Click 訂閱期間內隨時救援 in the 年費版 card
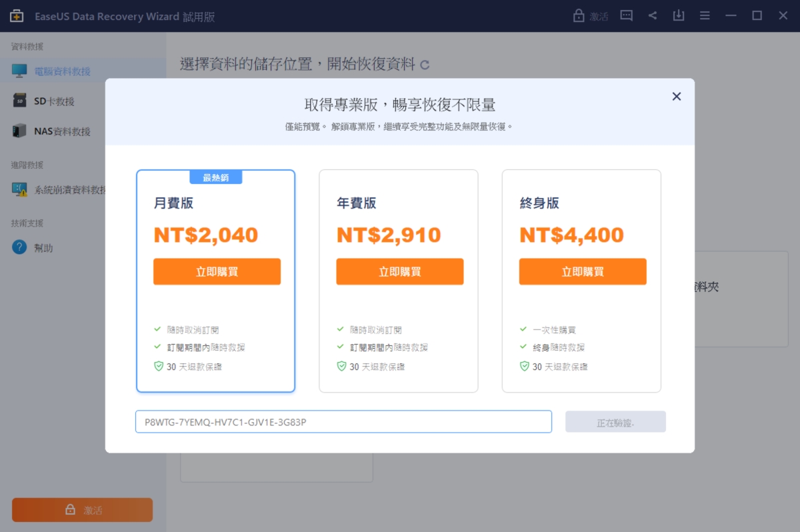 [x=389, y=347]
